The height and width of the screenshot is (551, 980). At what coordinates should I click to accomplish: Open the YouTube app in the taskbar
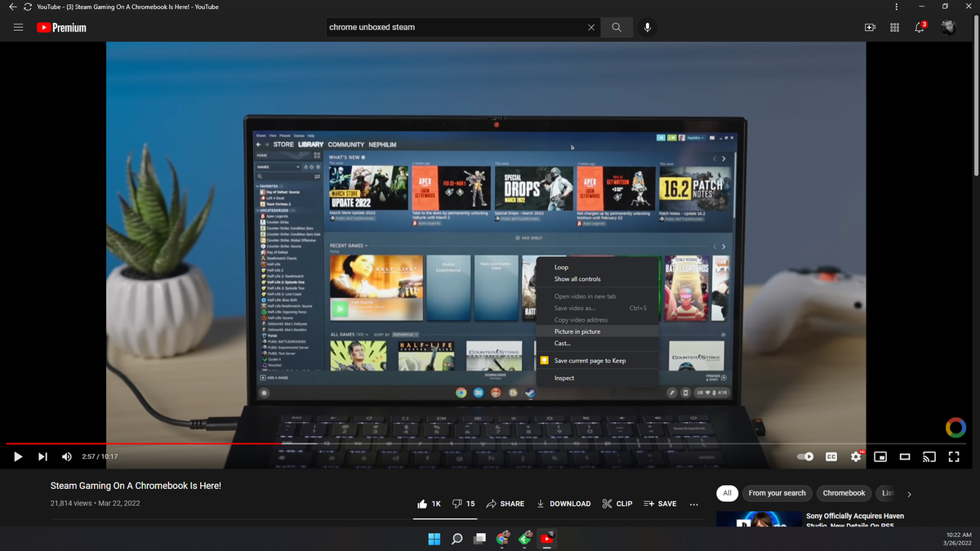[547, 539]
